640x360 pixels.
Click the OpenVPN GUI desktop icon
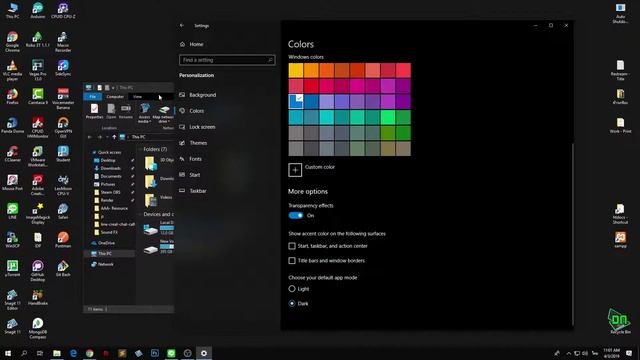point(63,128)
